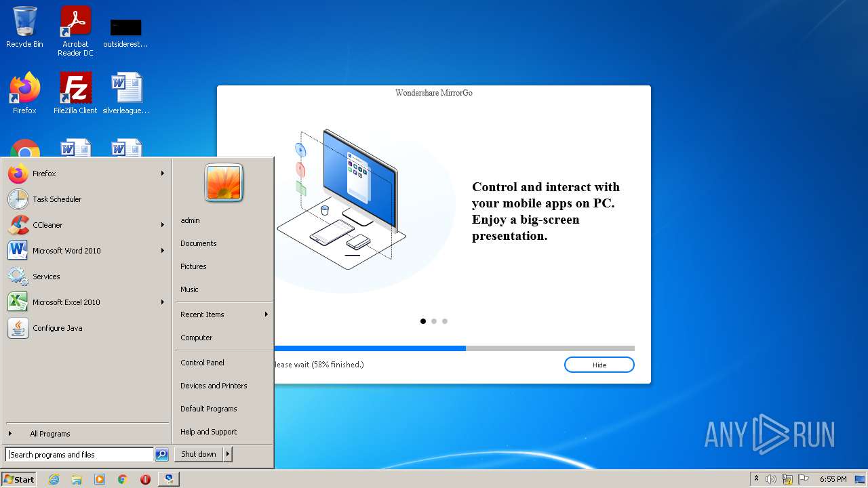Click Word icon in Start menu
Viewport: 868px width, 488px height.
click(x=18, y=251)
